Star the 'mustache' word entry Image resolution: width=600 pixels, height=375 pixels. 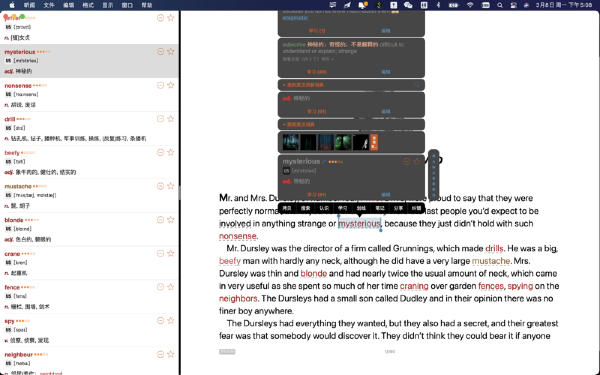171,186
